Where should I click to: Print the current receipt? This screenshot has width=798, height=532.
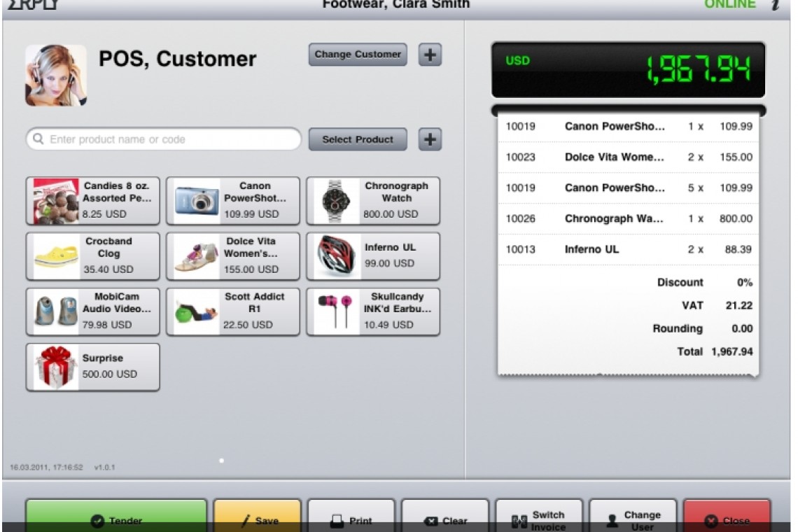coord(351,517)
